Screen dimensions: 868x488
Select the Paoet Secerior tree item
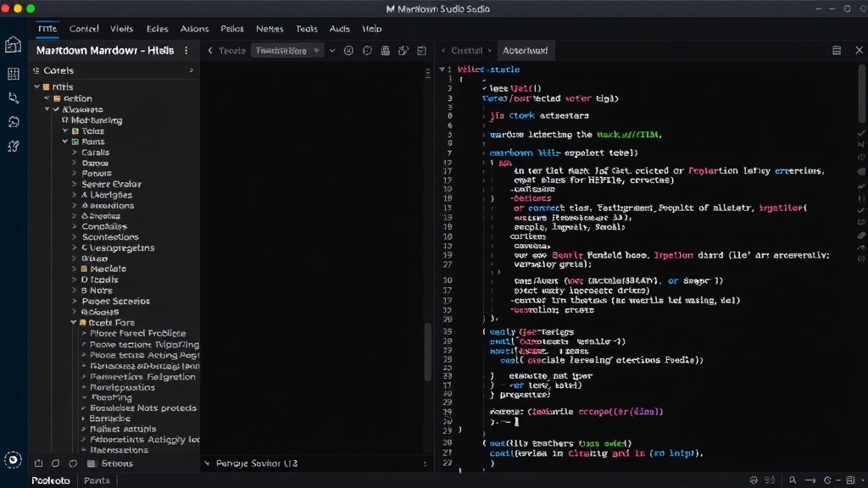pos(115,301)
